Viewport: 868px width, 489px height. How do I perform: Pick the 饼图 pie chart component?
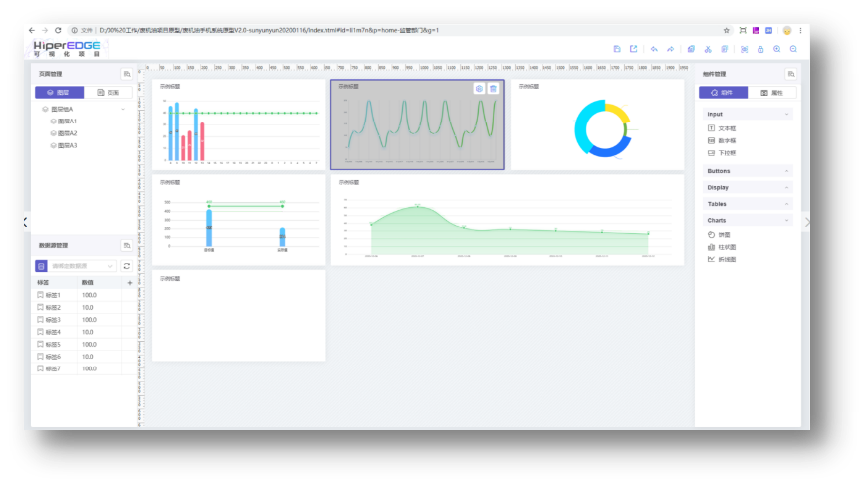pos(719,235)
